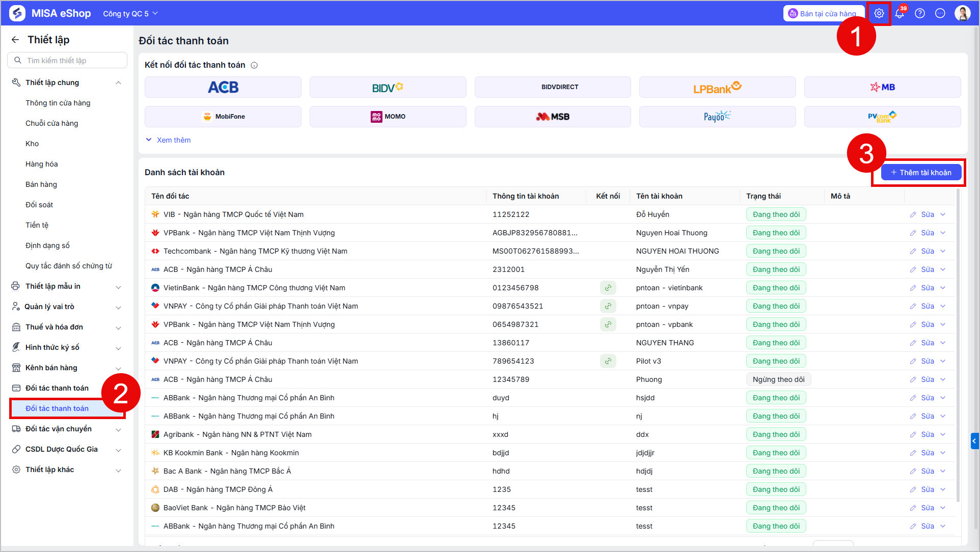Click edit pencil for Đỗ Huyền account
Image resolution: width=980 pixels, height=552 pixels.
913,214
